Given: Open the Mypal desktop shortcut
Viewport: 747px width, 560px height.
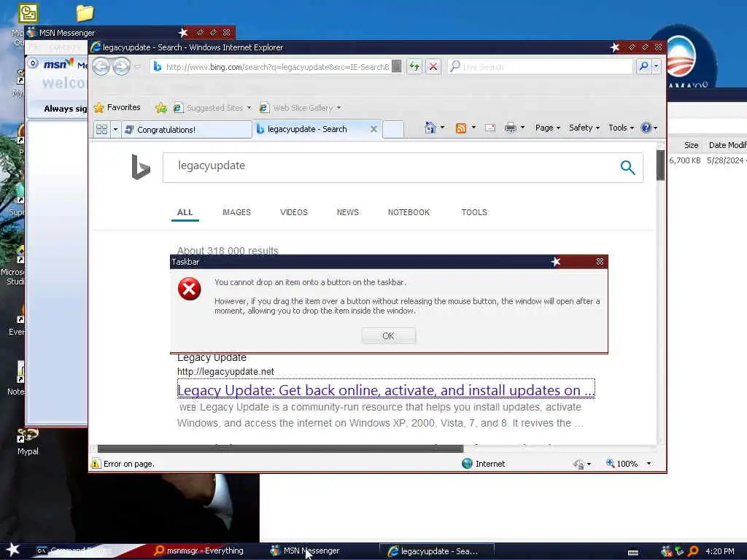Looking at the screenshot, I should point(28,441).
